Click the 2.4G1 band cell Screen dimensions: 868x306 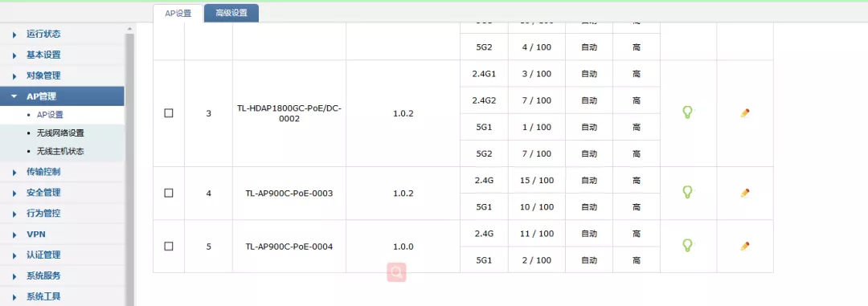484,74
